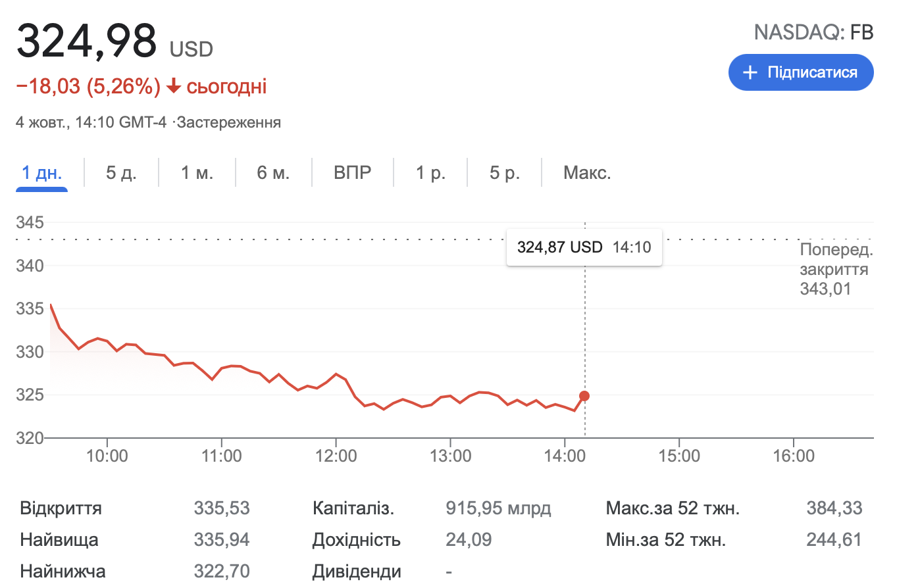Click the Відкриття value 335,53

(x=222, y=508)
